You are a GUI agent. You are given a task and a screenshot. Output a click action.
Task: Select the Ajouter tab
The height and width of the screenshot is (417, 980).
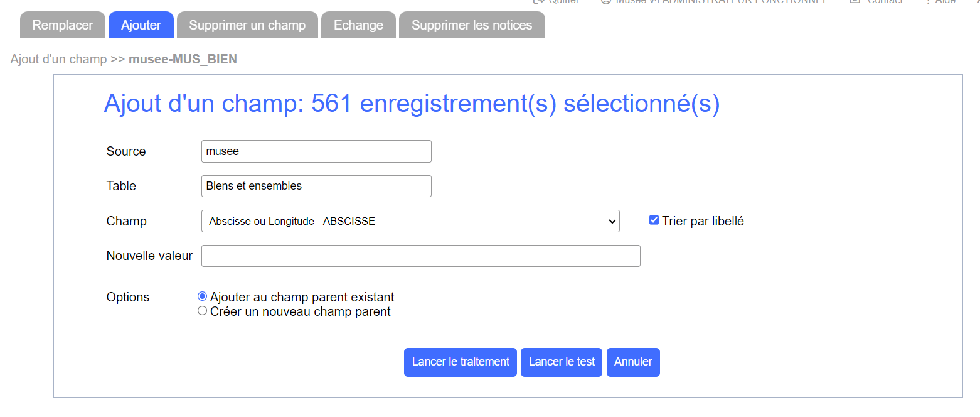[x=141, y=25]
